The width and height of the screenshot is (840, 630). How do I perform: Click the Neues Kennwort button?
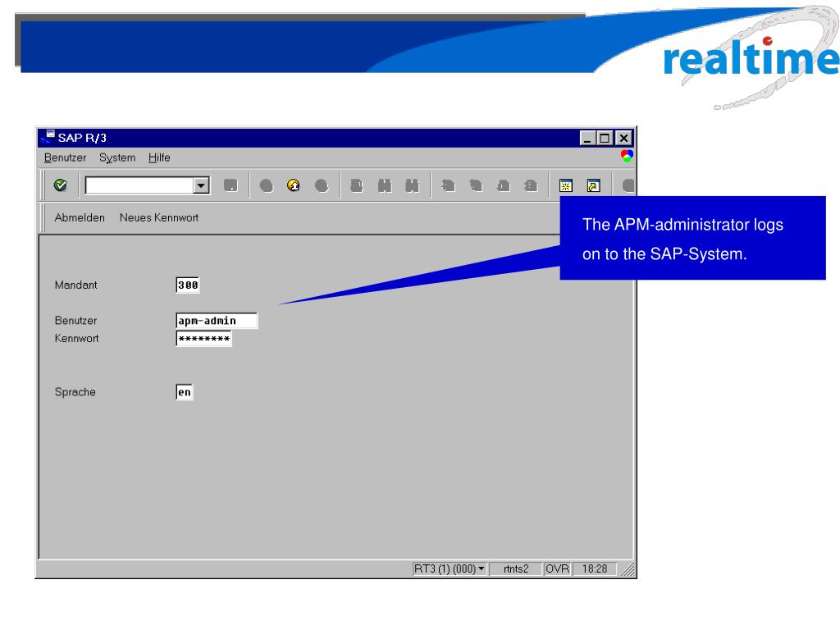pos(159,217)
